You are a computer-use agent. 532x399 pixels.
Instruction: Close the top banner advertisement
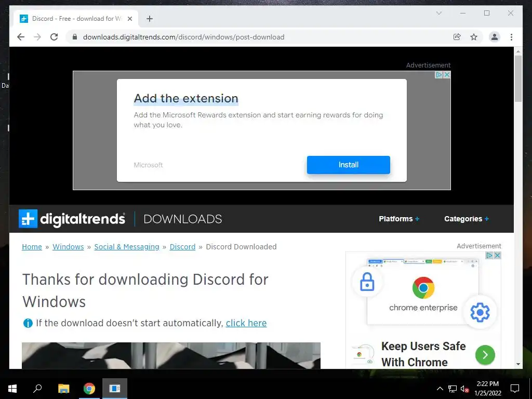447,75
